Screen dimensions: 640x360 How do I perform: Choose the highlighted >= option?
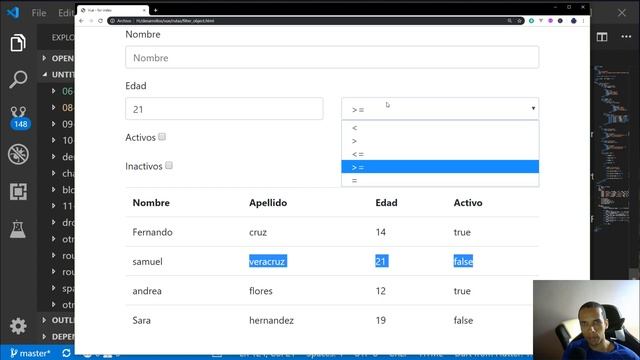(x=440, y=167)
